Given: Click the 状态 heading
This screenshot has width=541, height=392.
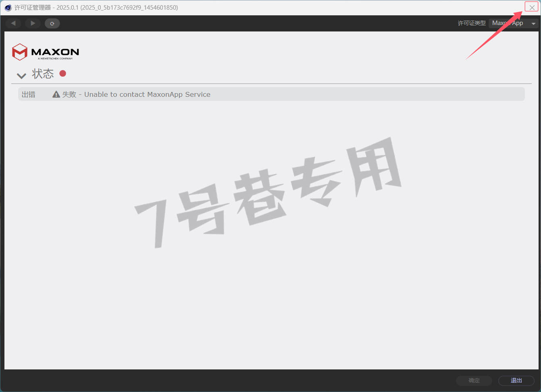Looking at the screenshot, I should [43, 74].
